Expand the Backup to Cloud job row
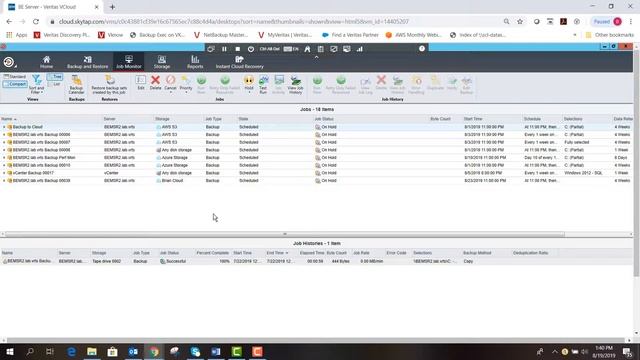This screenshot has width=640, height=360. [x=4, y=127]
